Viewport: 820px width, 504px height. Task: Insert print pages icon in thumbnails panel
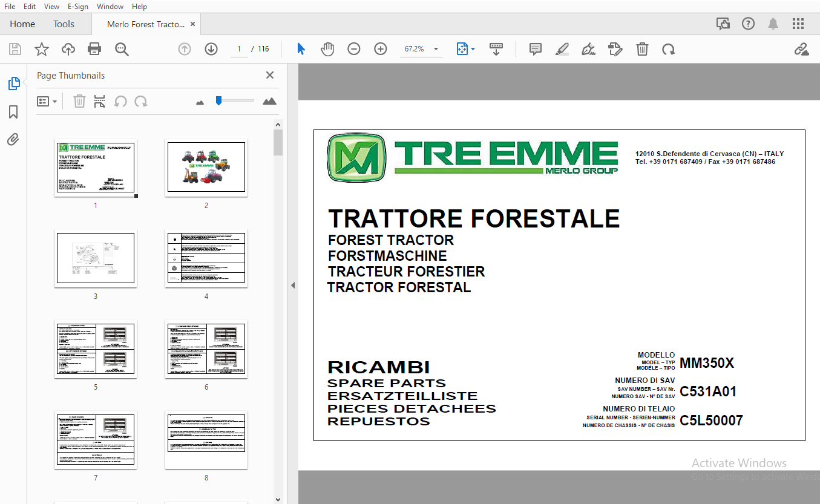click(x=100, y=102)
